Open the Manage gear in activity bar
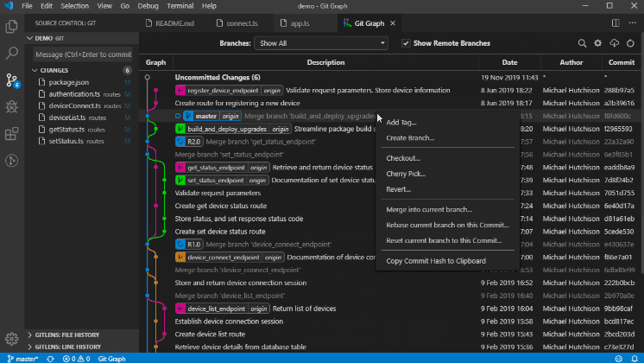 click(11, 339)
